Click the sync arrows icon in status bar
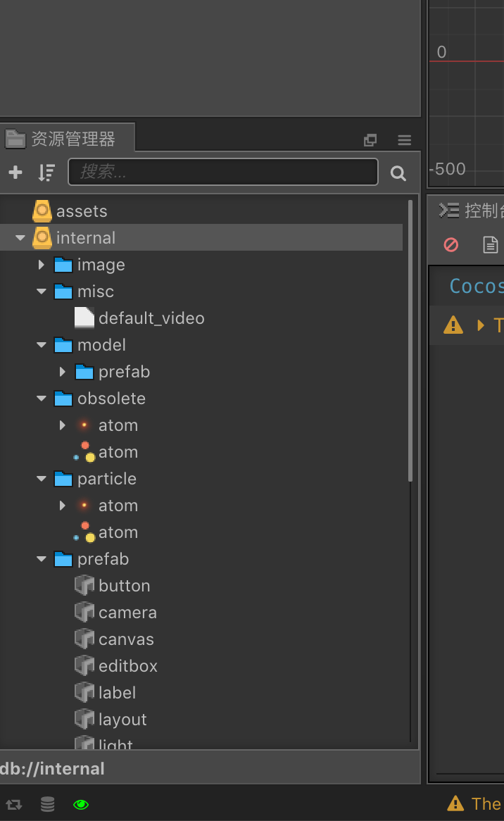 click(14, 804)
